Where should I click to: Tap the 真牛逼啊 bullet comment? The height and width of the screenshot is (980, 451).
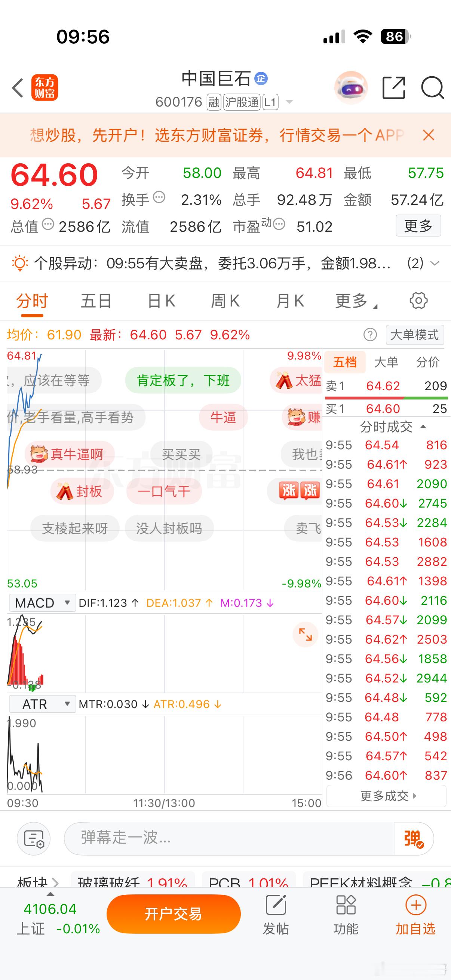(x=70, y=454)
